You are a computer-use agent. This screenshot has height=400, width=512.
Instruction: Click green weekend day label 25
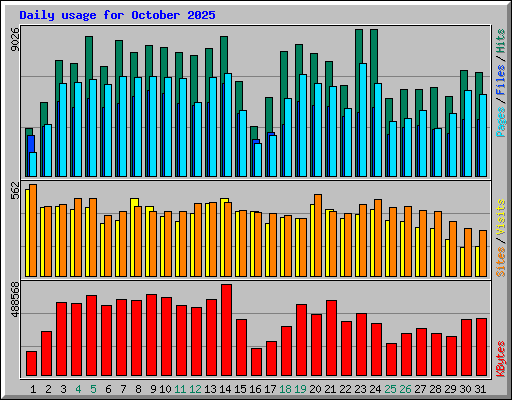[x=390, y=389]
